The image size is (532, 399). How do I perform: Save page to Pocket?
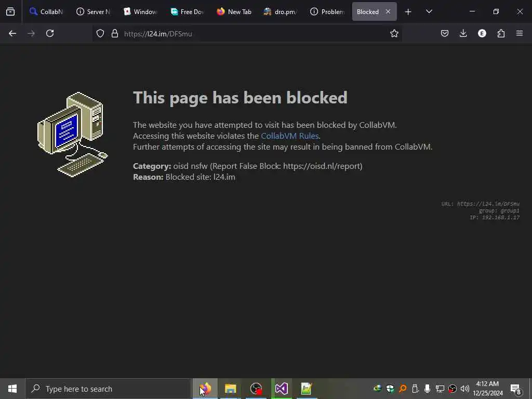tap(445, 33)
